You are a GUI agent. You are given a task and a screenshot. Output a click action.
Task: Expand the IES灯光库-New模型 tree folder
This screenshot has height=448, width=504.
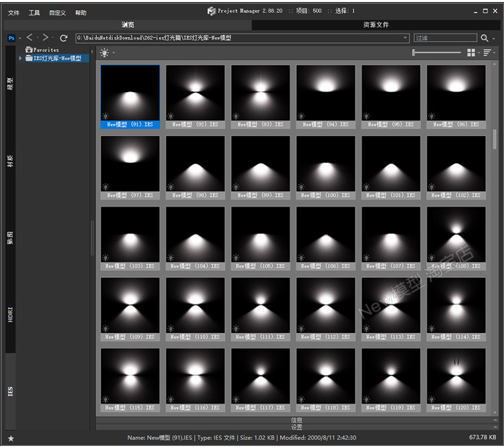click(x=21, y=59)
